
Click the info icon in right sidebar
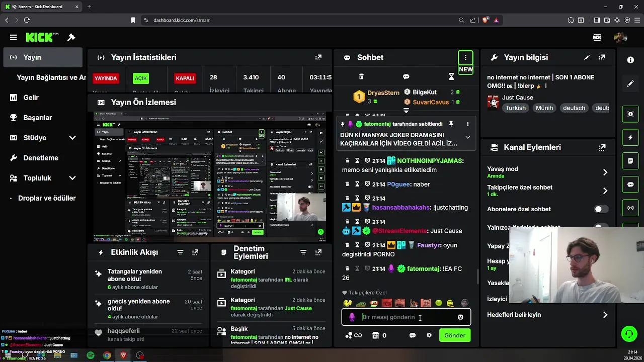tap(630, 60)
